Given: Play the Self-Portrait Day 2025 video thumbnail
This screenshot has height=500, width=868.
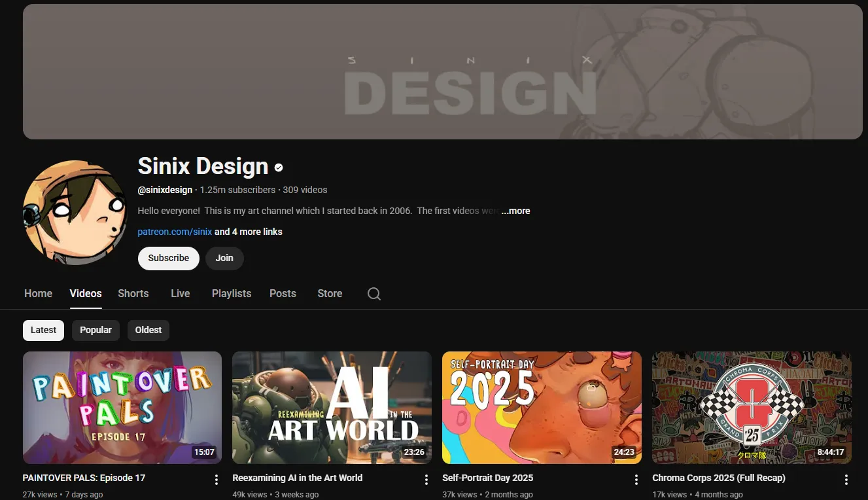Looking at the screenshot, I should point(542,407).
